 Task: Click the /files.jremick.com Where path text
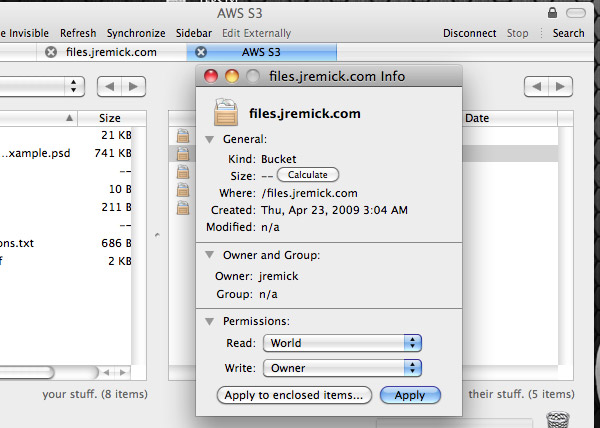point(309,193)
